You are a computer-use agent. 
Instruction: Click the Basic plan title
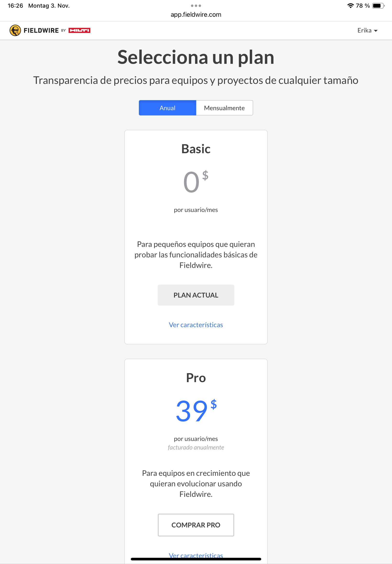click(x=196, y=149)
